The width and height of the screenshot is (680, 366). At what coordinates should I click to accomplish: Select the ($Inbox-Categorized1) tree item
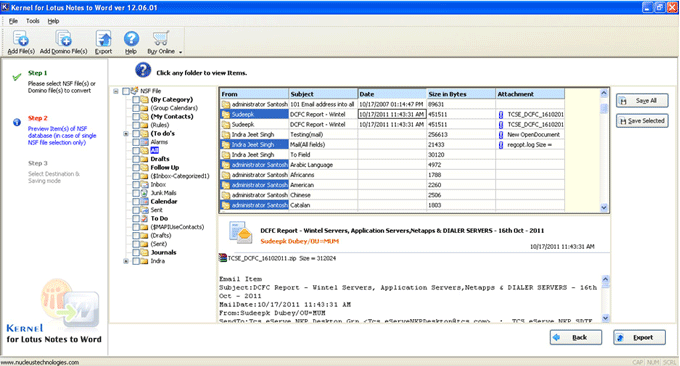coord(180,176)
